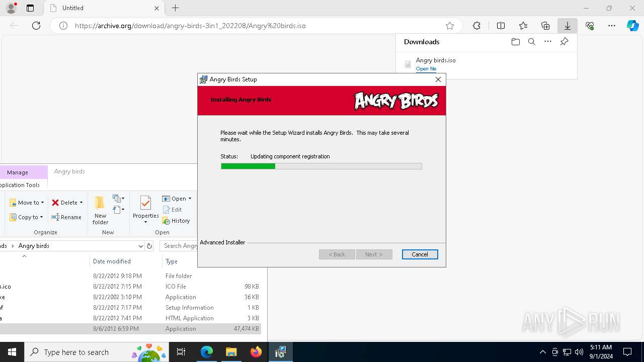
Task: Open tab actions menu icon
Action: [30, 8]
